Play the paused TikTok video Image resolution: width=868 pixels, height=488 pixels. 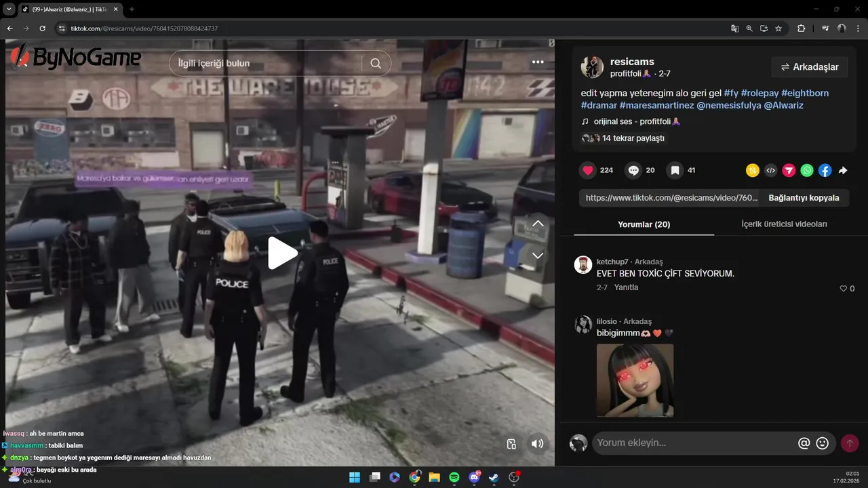tap(283, 253)
